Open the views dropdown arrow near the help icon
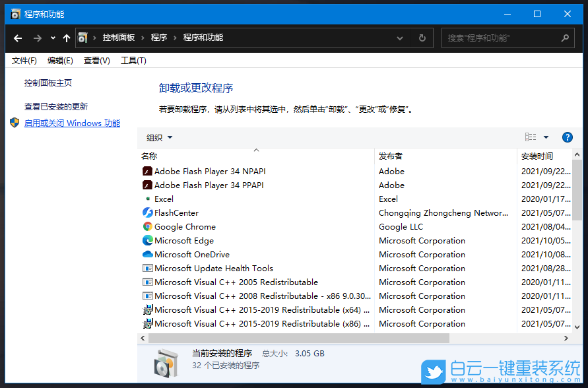 click(545, 137)
